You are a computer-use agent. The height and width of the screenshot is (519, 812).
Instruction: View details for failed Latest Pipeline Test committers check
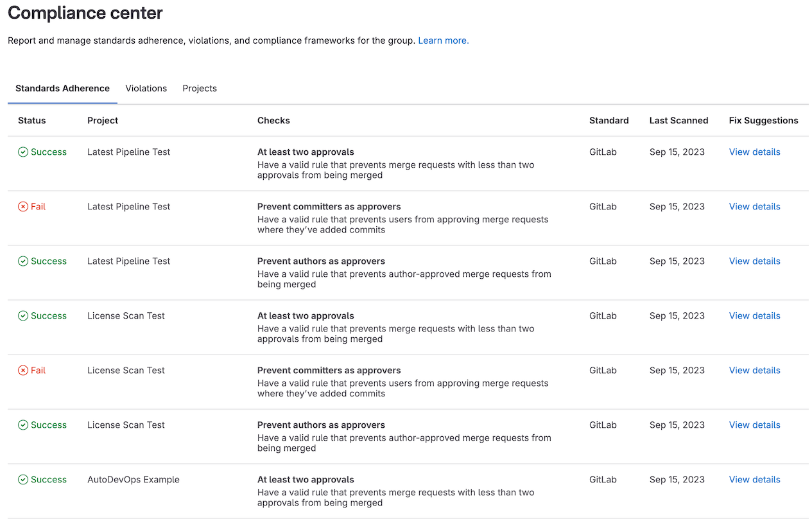[754, 207]
